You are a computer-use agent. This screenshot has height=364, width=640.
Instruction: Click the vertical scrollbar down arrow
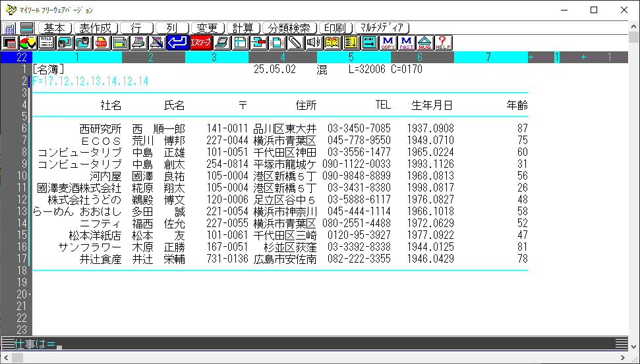pos(634,346)
